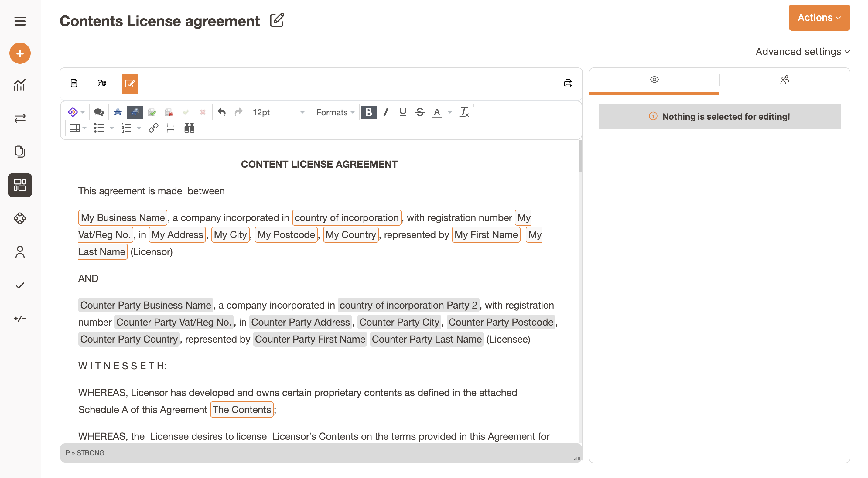868x478 pixels.
Task: Select the My First Name field
Action: coord(486,234)
